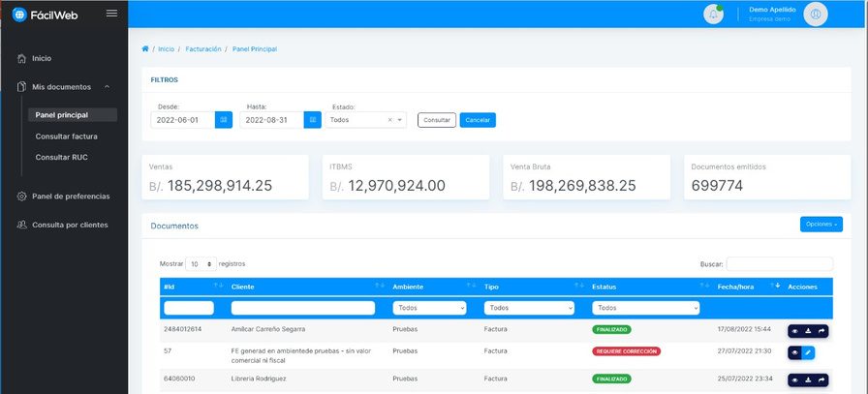
Task: Open the Hasta date calendar picker
Action: click(313, 119)
